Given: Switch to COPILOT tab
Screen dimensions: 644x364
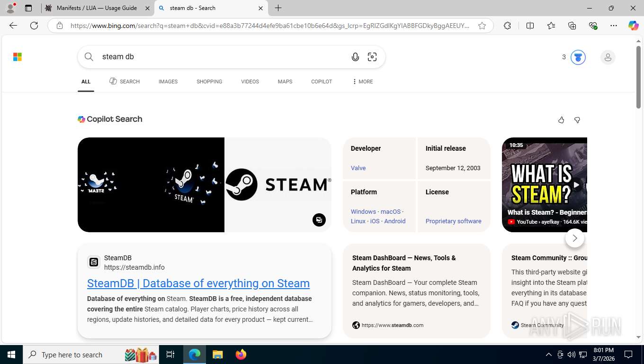Looking at the screenshot, I should click(322, 82).
